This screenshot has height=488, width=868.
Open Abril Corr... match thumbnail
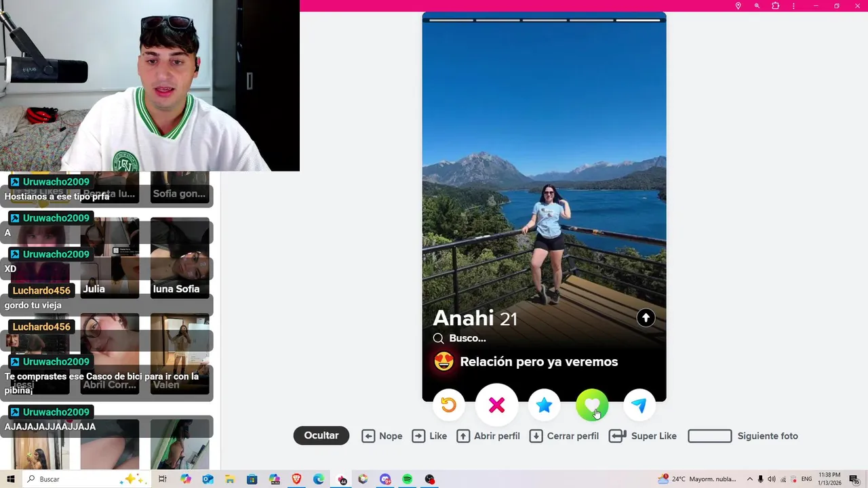coord(110,353)
